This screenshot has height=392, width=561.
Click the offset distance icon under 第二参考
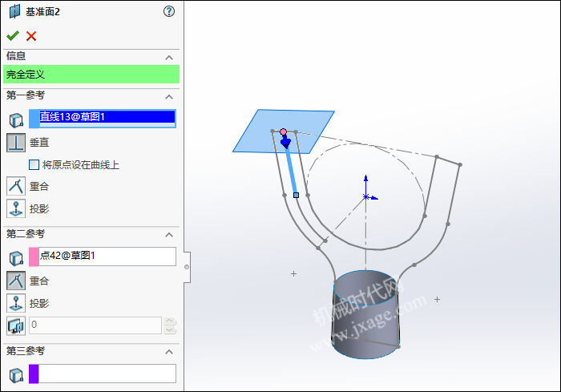(x=16, y=325)
